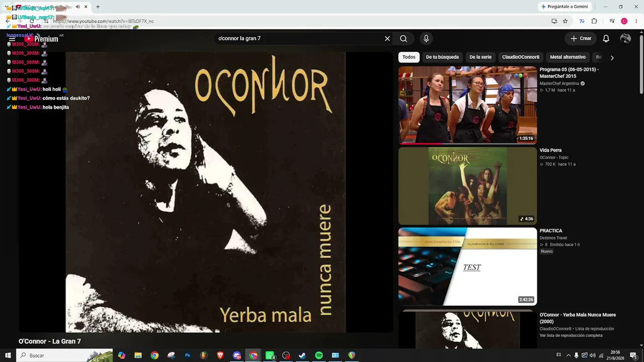Click the Crear button

(581, 39)
